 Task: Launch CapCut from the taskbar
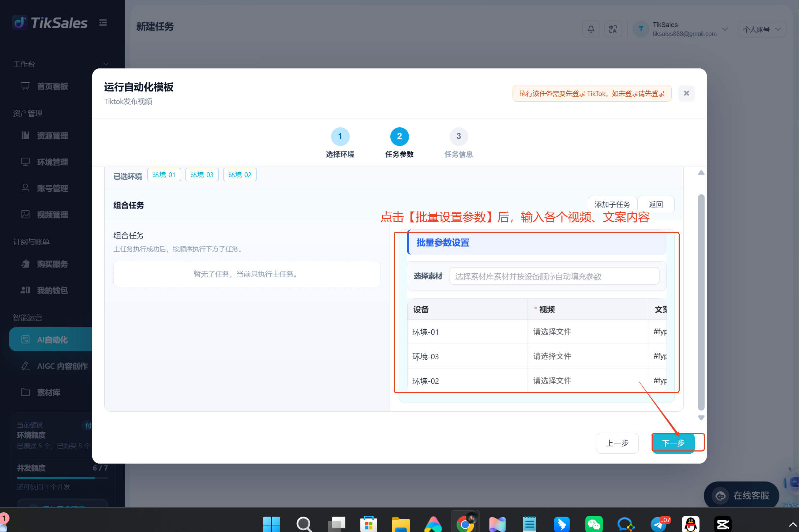(x=723, y=524)
